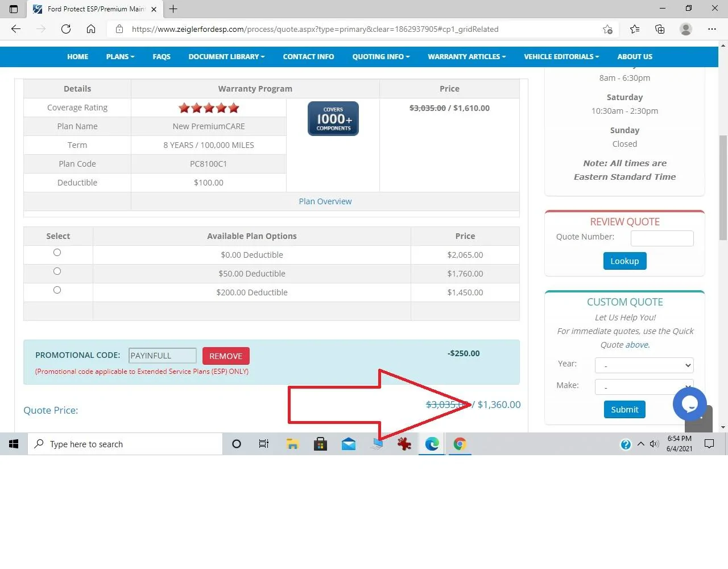This screenshot has height=569, width=728.
Task: Open the red splat app on taskbar
Action: tap(404, 444)
